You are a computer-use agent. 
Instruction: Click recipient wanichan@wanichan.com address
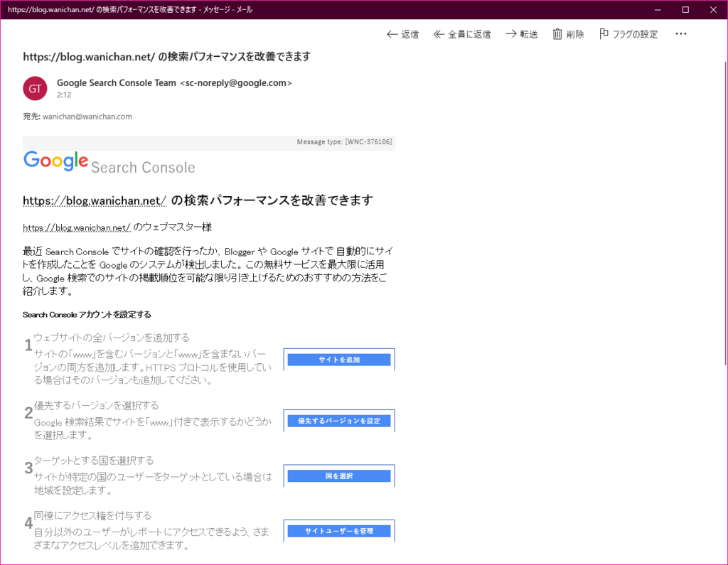(87, 117)
